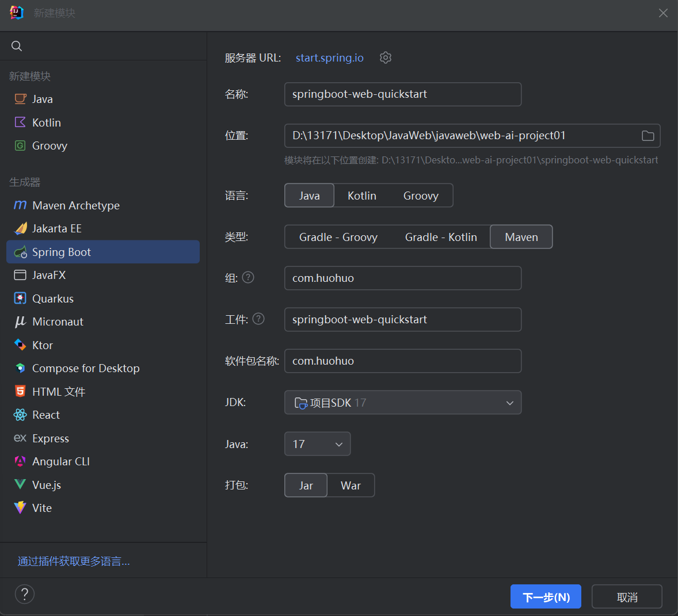Image resolution: width=678 pixels, height=616 pixels.
Task: Open 通过插件获取更多语言 link
Action: [x=74, y=561]
